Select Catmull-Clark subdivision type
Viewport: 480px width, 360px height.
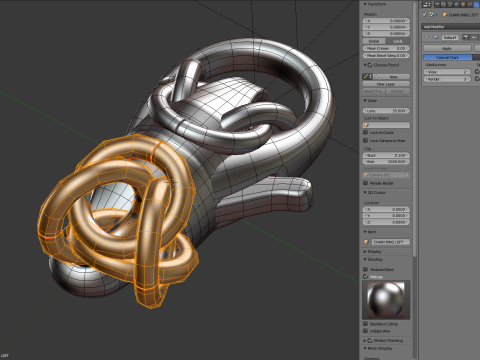click(448, 57)
